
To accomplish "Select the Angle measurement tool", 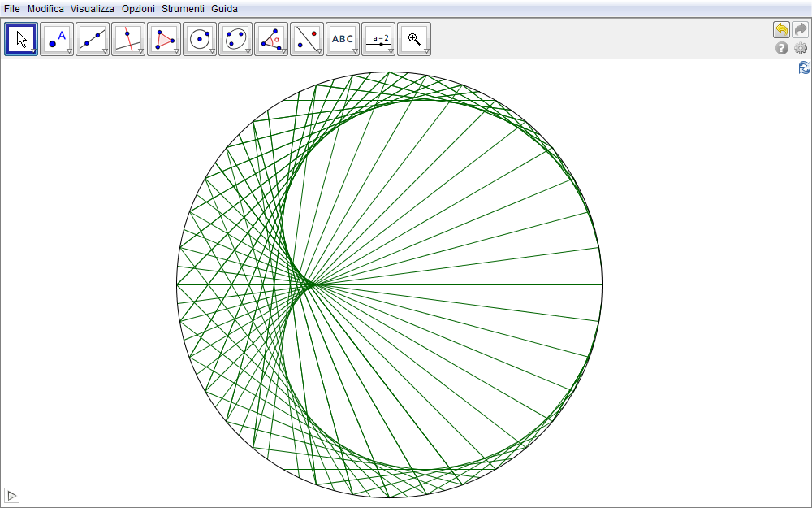I will 271,39.
